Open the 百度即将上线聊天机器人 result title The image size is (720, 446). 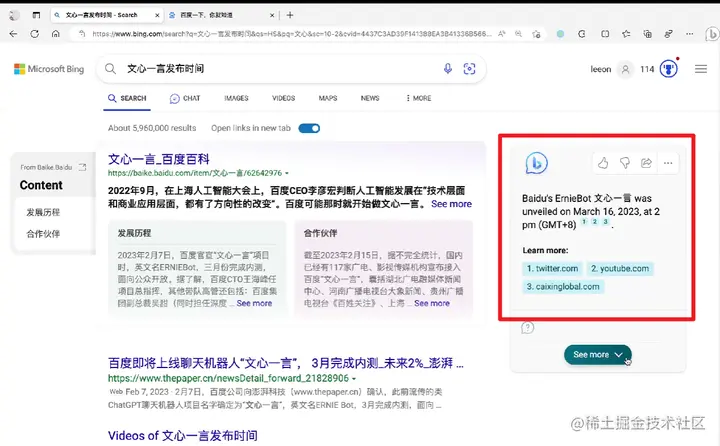(286, 363)
